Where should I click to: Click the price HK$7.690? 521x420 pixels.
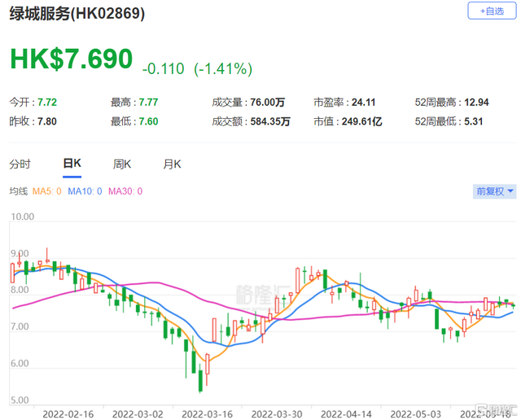(x=72, y=59)
